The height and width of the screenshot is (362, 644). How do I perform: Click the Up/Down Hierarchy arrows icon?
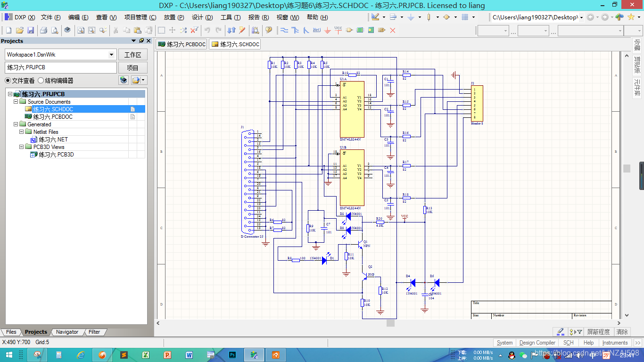(231, 30)
